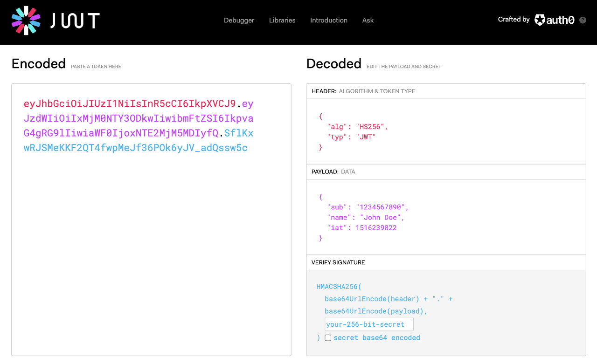The height and width of the screenshot is (364, 597).
Task: Click the question mark help icon
Action: tap(583, 20)
